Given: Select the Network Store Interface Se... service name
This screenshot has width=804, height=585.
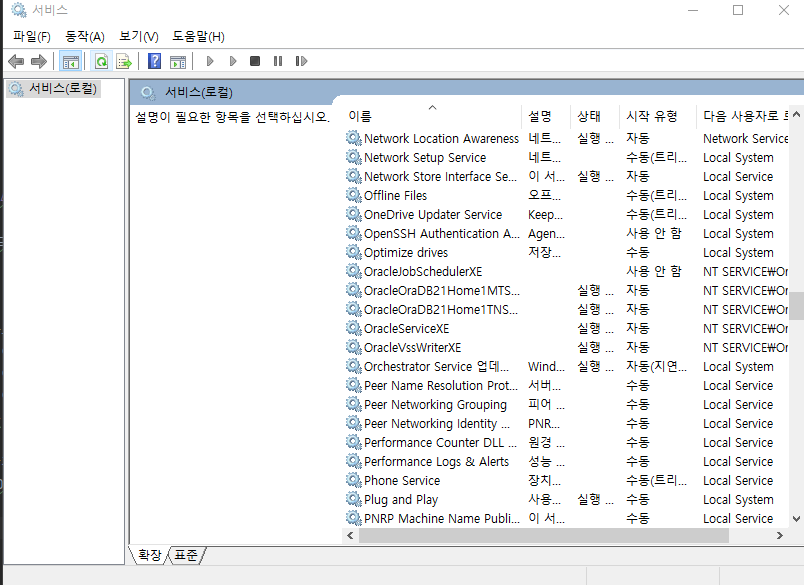Looking at the screenshot, I should [x=440, y=176].
